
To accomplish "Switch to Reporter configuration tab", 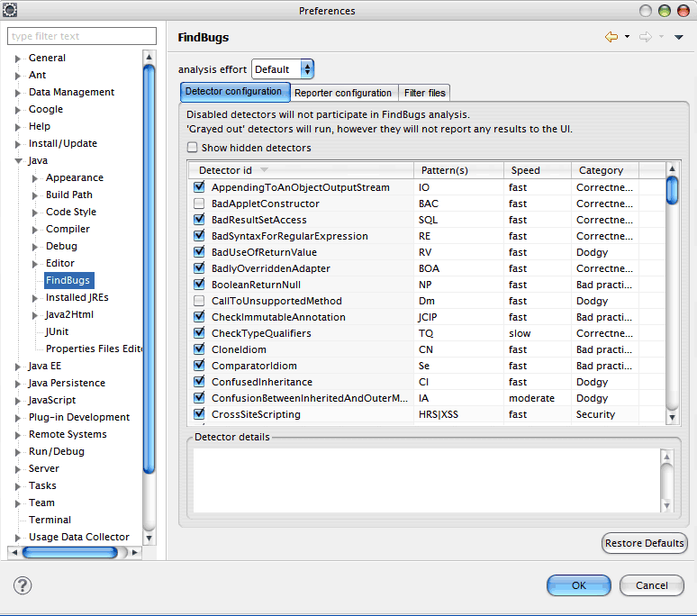I will click(x=343, y=93).
